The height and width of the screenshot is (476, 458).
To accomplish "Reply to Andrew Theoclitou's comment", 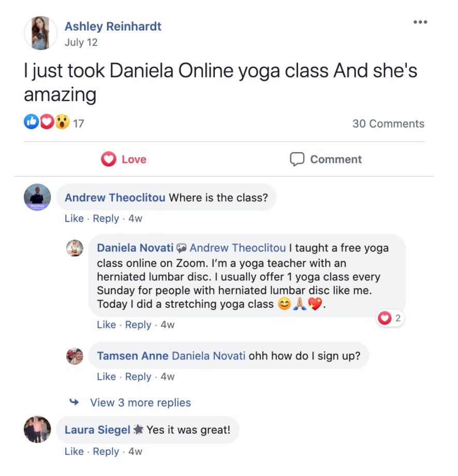I will [106, 218].
